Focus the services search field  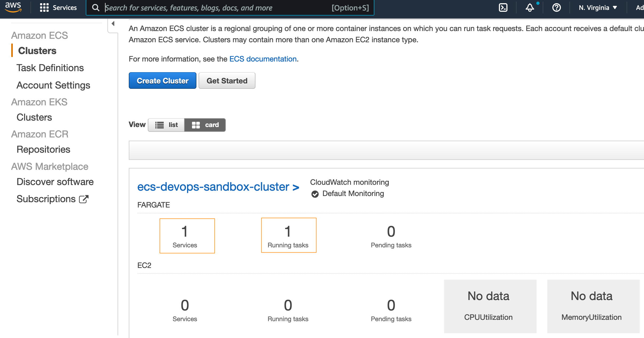point(230,8)
